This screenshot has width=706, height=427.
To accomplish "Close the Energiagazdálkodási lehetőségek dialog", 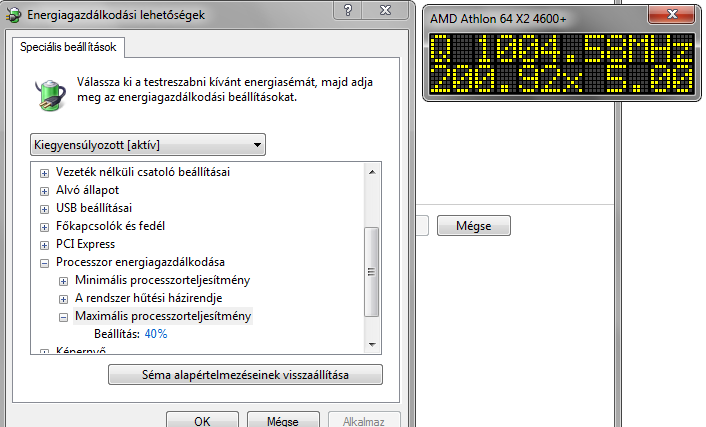I will 385,9.
